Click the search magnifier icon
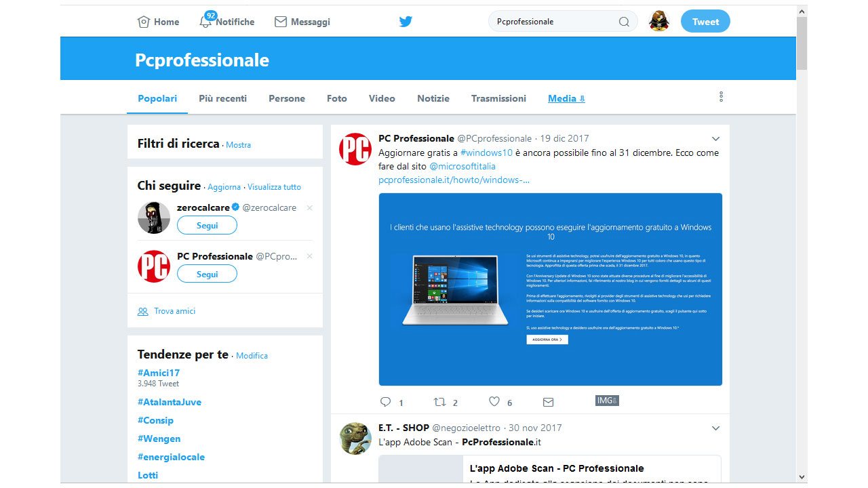The height and width of the screenshot is (488, 868). click(624, 22)
